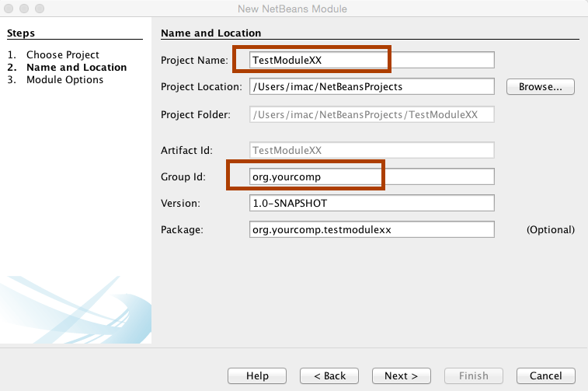Screen dimensions: 588x391
Task: Go to previous step with Back
Action: tap(329, 375)
